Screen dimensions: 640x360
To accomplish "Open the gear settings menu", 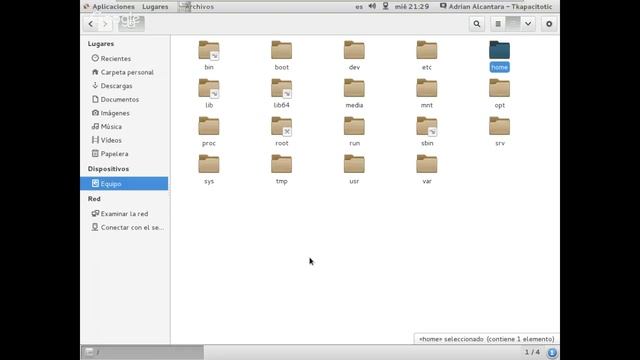I will (549, 24).
